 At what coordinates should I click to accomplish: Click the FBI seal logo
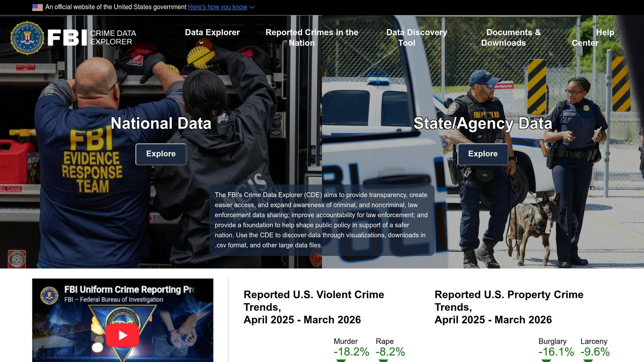(x=27, y=38)
